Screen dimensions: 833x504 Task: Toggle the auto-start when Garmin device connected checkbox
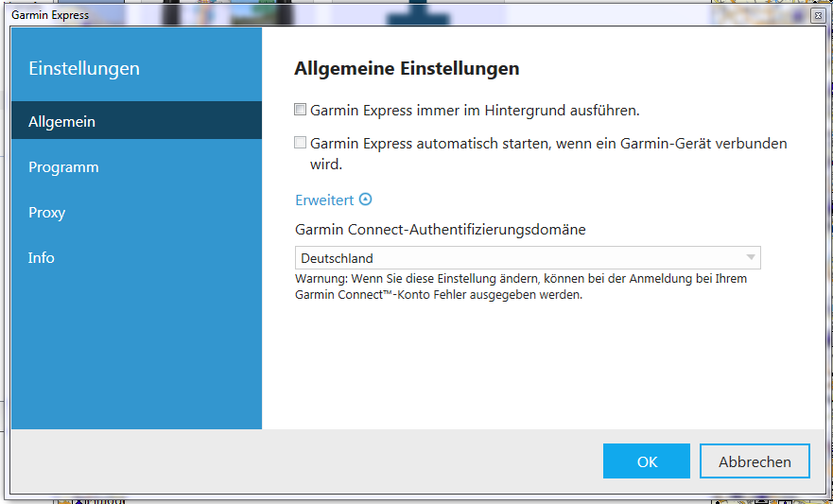point(301,144)
